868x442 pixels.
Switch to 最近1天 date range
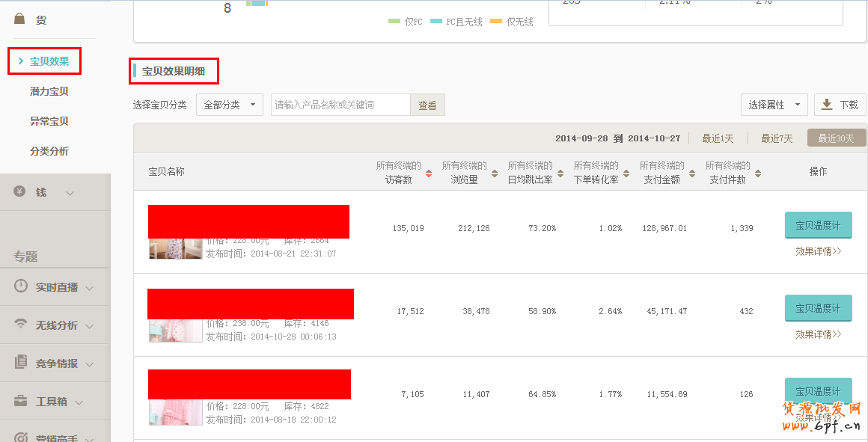point(718,138)
